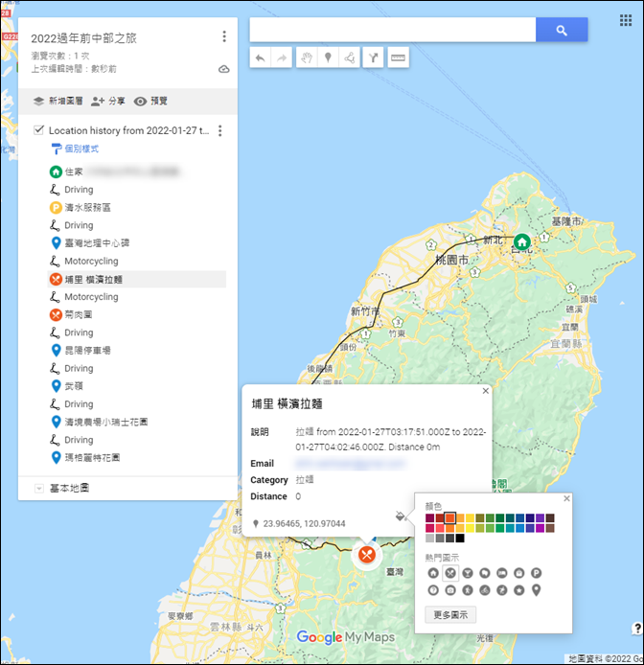This screenshot has height=665, width=644.
Task: Pick the bright yellow color swatch
Action: (470, 528)
